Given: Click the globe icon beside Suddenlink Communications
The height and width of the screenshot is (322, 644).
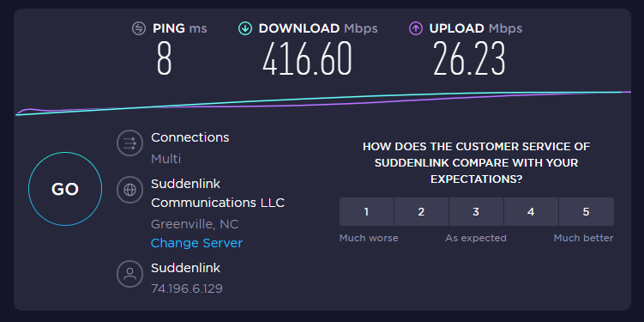Looking at the screenshot, I should coord(129,190).
